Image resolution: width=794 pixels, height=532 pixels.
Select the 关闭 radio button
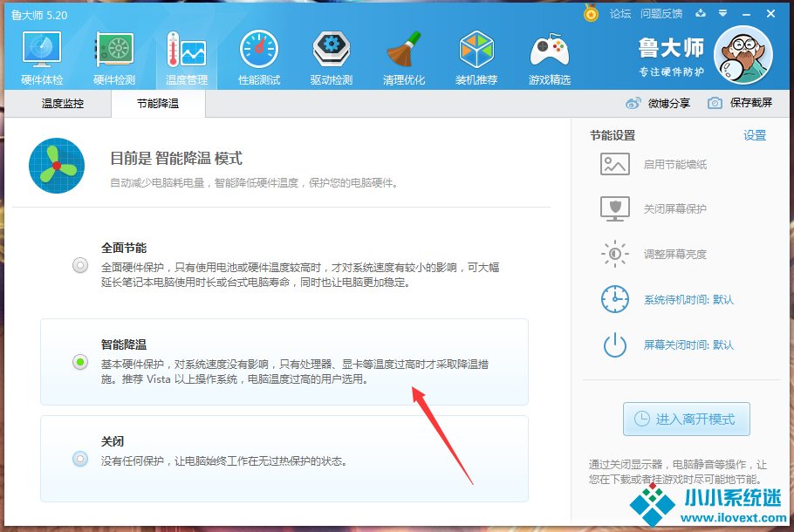point(80,459)
